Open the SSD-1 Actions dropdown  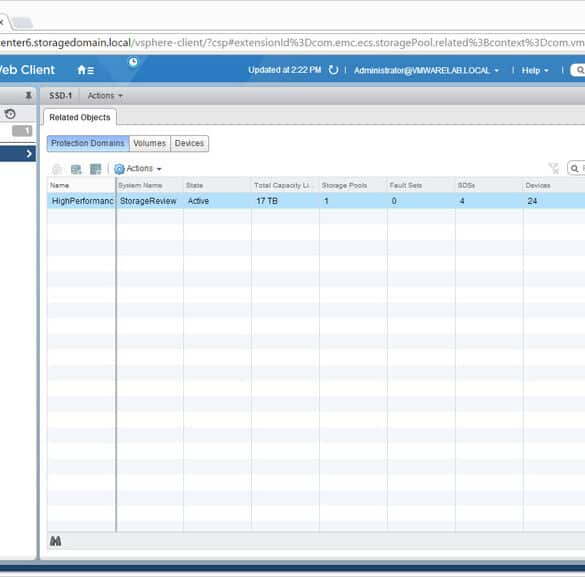tap(105, 95)
